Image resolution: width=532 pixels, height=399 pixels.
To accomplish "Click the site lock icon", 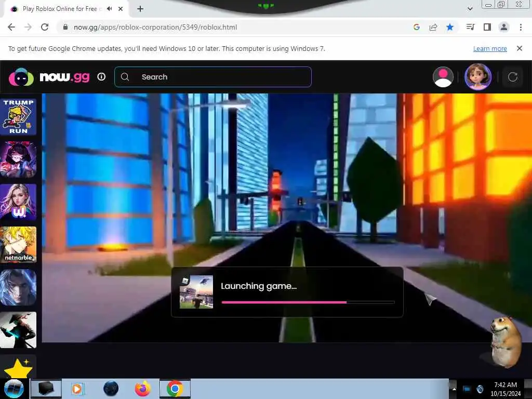I will [65, 27].
